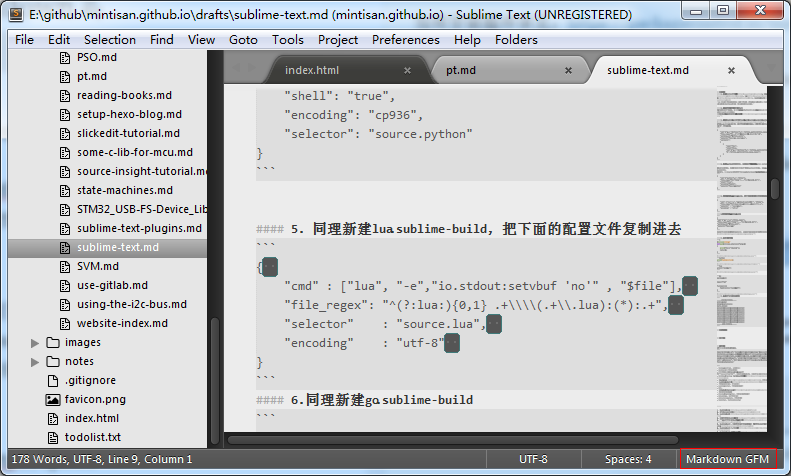Image resolution: width=791 pixels, height=476 pixels.
Task: Open the Tools menu
Action: click(x=288, y=40)
